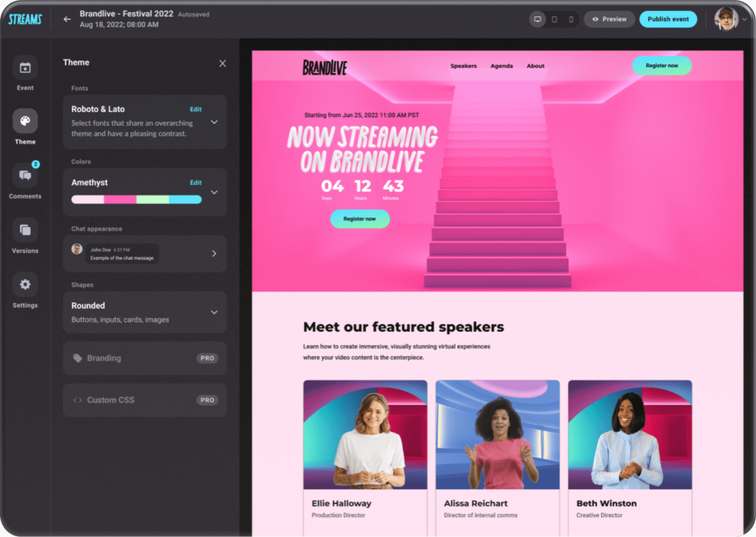The image size is (756, 537).
Task: Click Ellie Halloway's speaker thumbnail
Action: pos(365,434)
